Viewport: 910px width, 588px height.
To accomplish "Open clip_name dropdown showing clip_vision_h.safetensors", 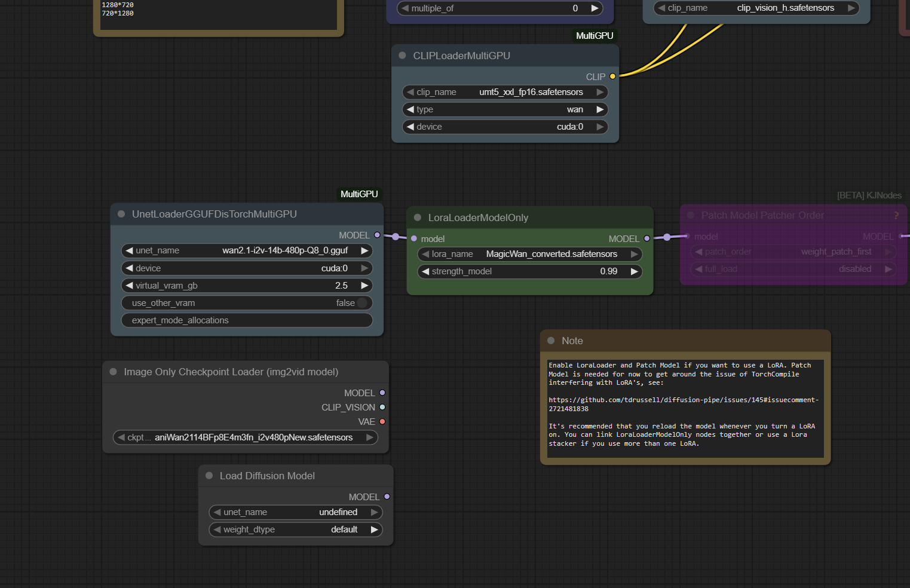I will pyautogui.click(x=756, y=8).
